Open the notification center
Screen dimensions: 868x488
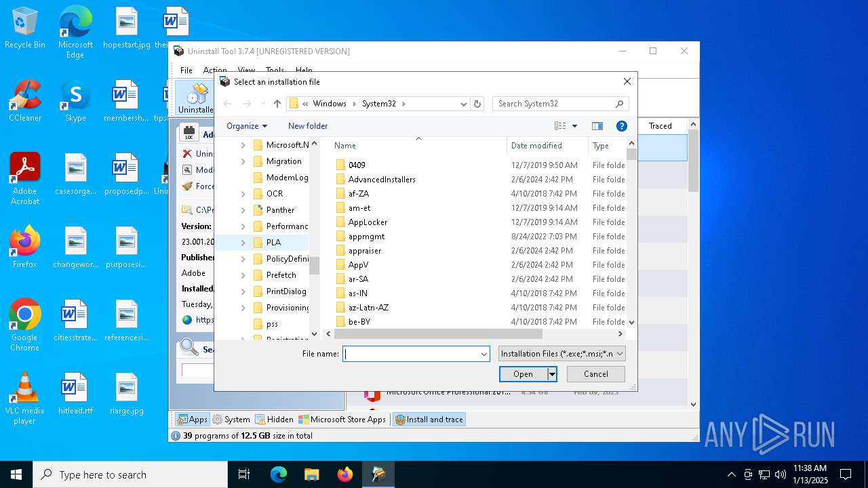tap(846, 474)
